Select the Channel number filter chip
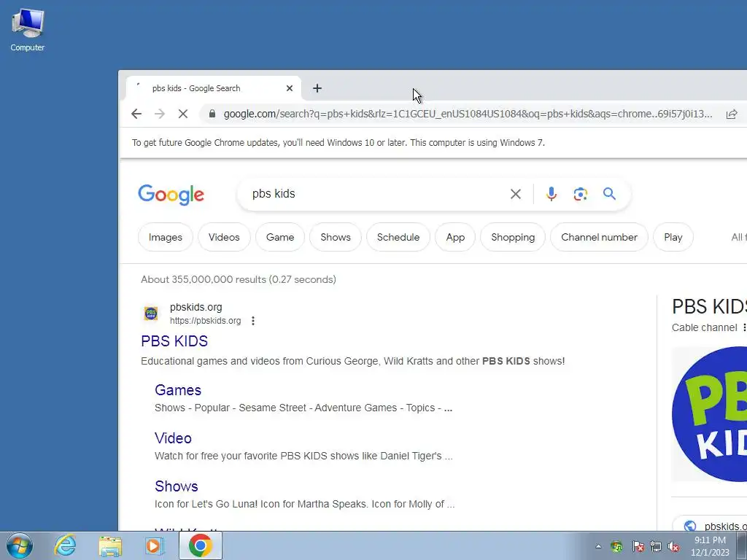 pyautogui.click(x=599, y=237)
